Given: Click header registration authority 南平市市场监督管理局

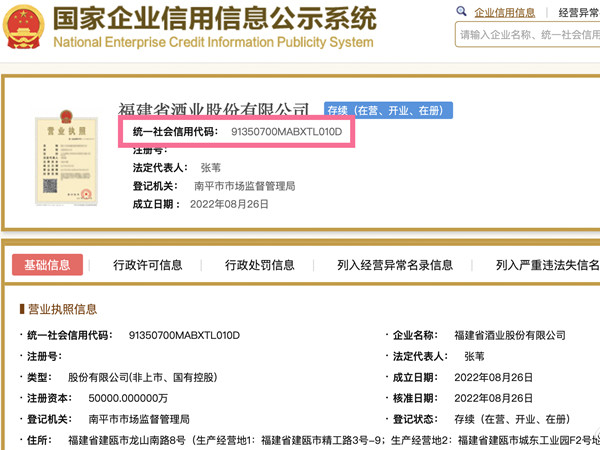Looking at the screenshot, I should click(x=245, y=186).
